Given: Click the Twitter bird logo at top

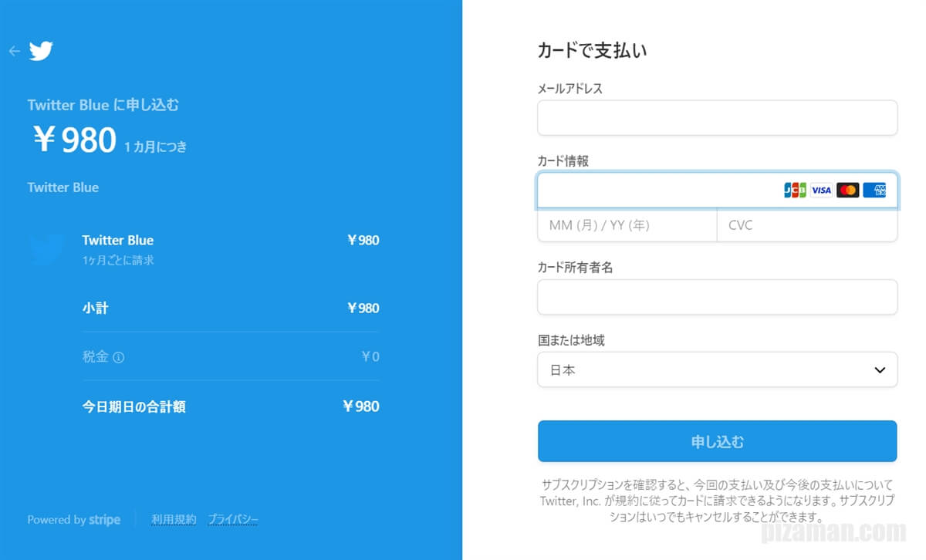Looking at the screenshot, I should [x=41, y=51].
